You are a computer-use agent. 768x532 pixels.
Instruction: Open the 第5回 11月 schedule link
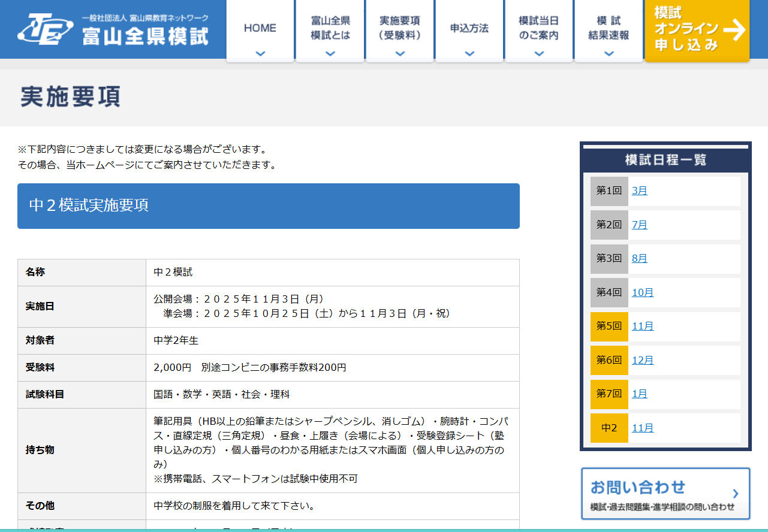(642, 327)
